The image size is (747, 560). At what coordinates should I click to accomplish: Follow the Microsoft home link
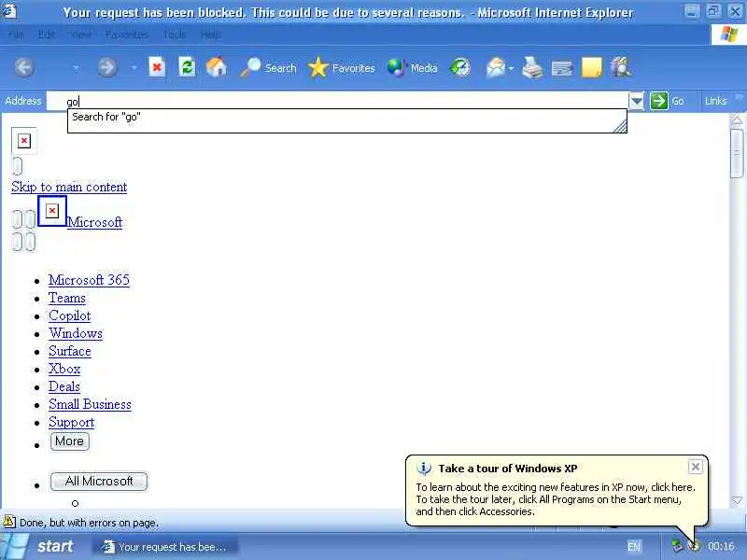click(x=95, y=222)
